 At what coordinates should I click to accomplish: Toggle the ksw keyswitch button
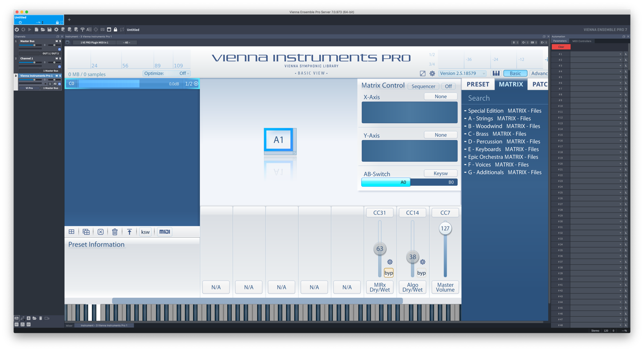[145, 232]
